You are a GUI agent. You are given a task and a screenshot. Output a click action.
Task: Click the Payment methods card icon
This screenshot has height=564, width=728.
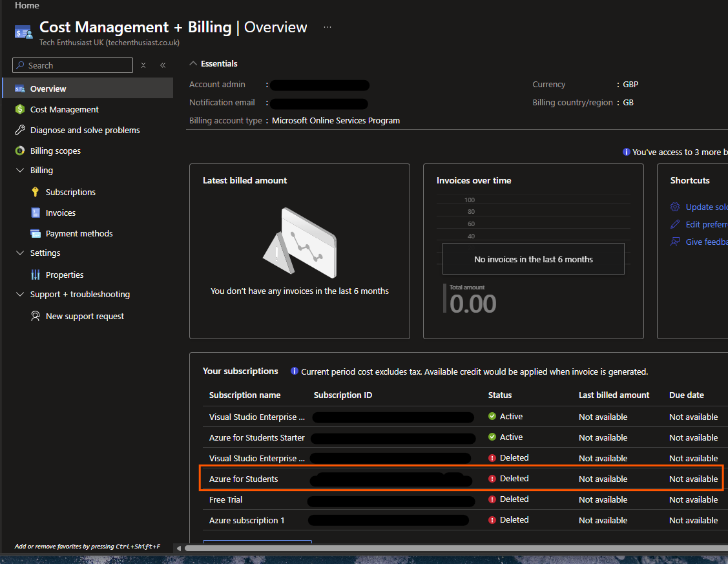click(x=36, y=233)
